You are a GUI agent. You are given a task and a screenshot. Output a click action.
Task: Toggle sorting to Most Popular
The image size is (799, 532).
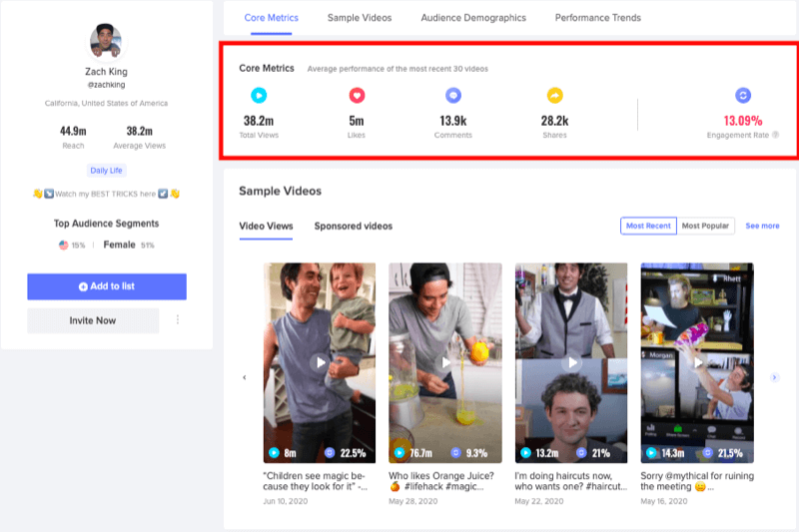[x=705, y=226]
